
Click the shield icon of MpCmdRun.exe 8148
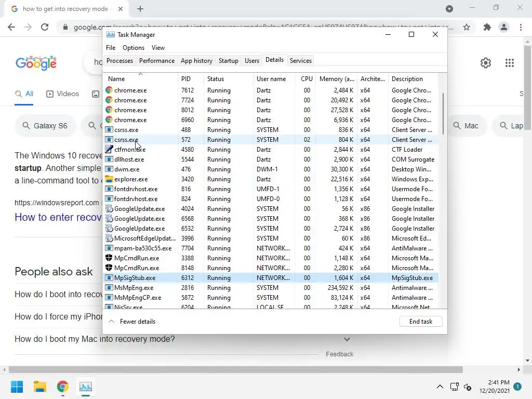109,268
